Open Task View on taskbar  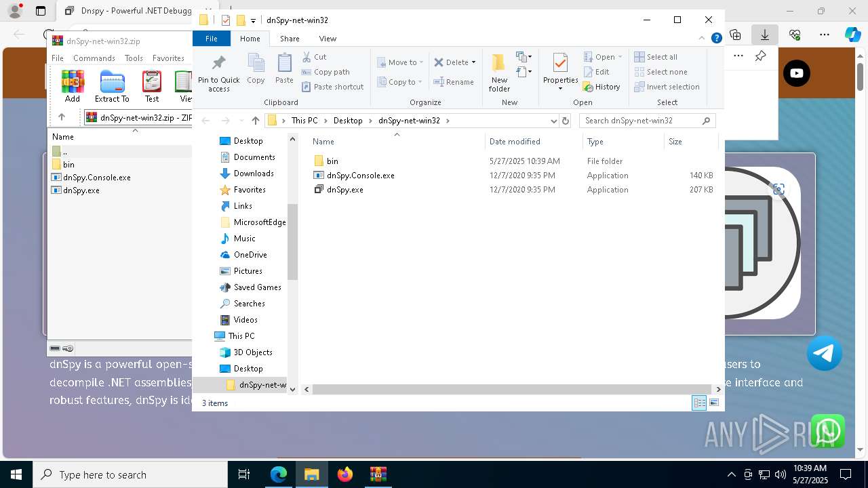(x=244, y=474)
